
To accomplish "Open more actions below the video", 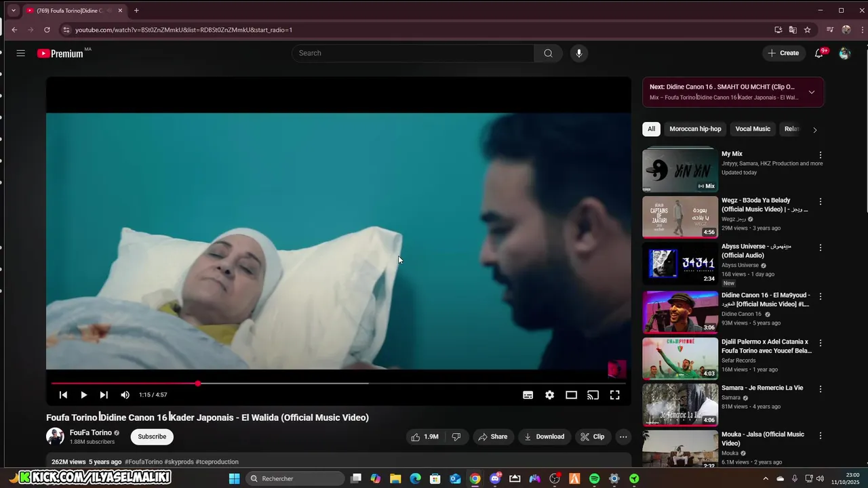I will pos(623,436).
